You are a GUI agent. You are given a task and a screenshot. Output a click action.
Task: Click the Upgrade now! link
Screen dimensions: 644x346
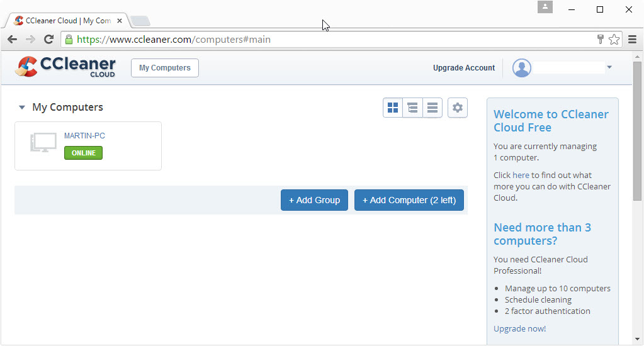pyautogui.click(x=519, y=329)
